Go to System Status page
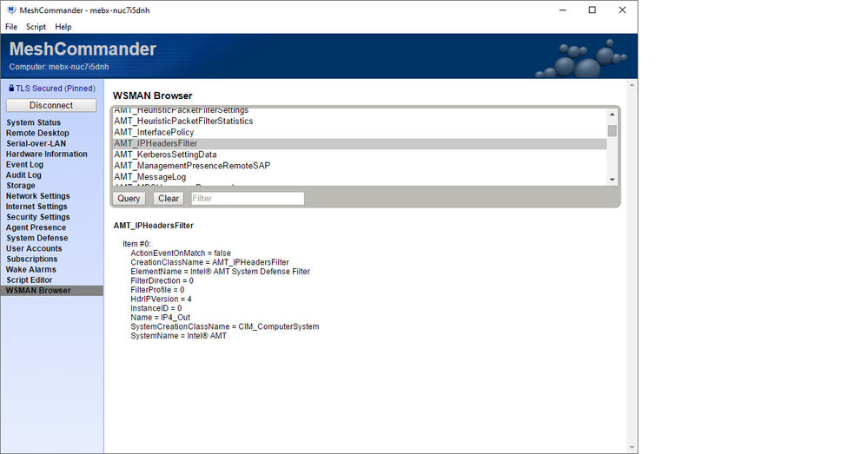Screen dimensions: 868x454 click(x=33, y=122)
